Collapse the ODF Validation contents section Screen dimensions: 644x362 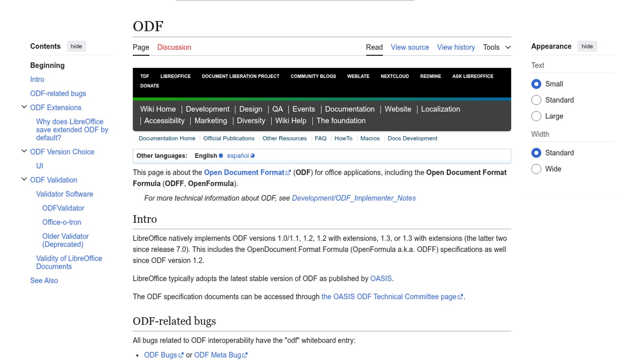[24, 179]
